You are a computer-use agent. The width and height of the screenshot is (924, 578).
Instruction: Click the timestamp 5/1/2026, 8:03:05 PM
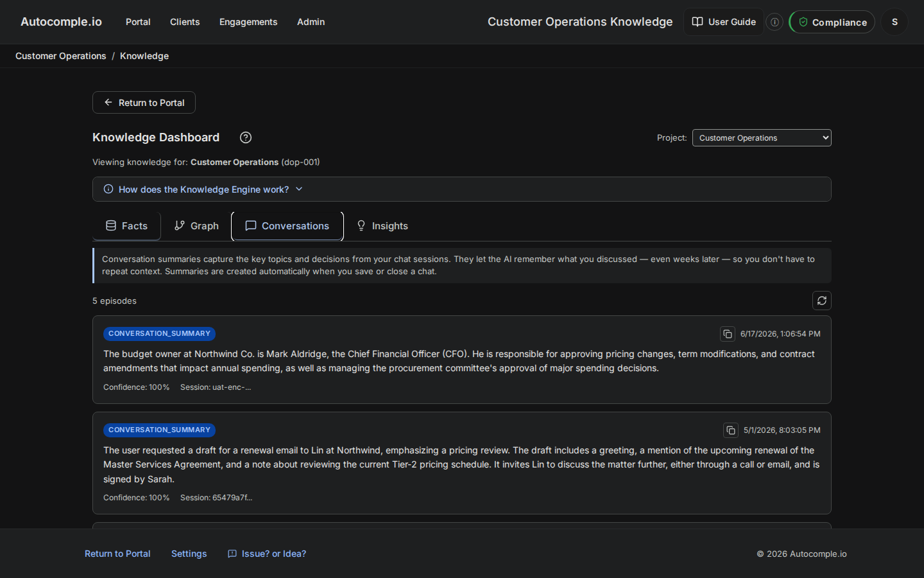click(x=782, y=430)
